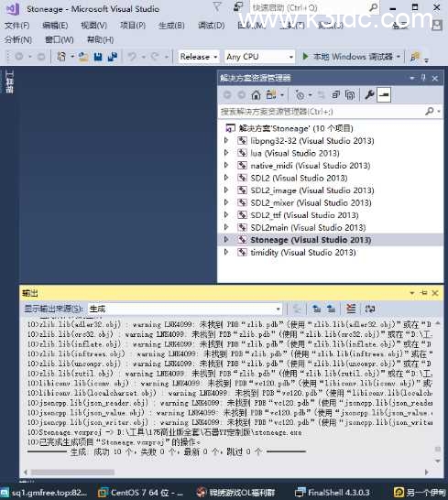The image size is (448, 500).
Task: Click the Open File toolbar icon
Action: (x=83, y=57)
